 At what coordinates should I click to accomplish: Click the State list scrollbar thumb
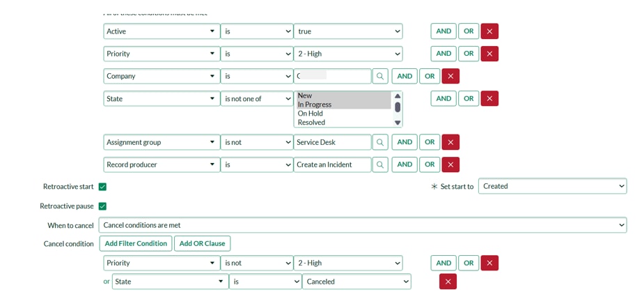point(397,107)
